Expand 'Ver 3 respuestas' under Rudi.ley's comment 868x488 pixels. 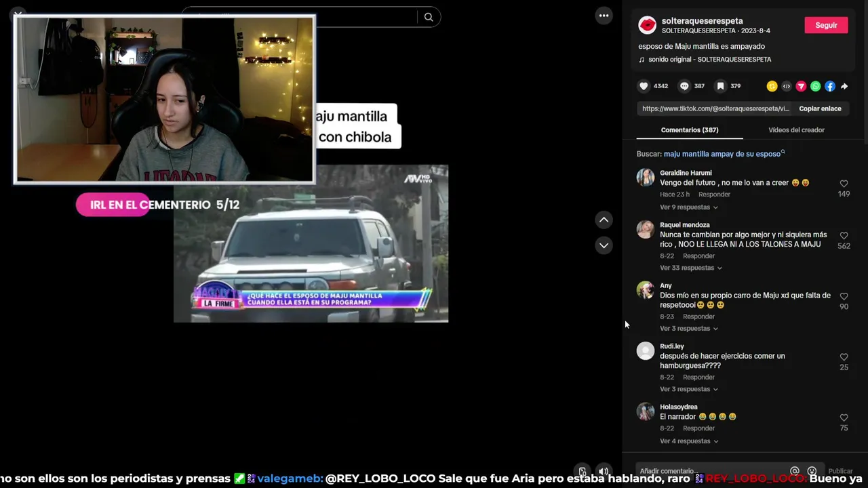click(x=688, y=389)
